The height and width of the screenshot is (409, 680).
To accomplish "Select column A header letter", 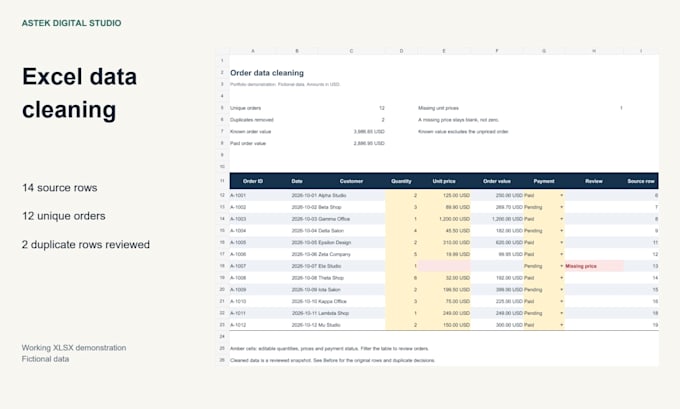I will point(253,51).
